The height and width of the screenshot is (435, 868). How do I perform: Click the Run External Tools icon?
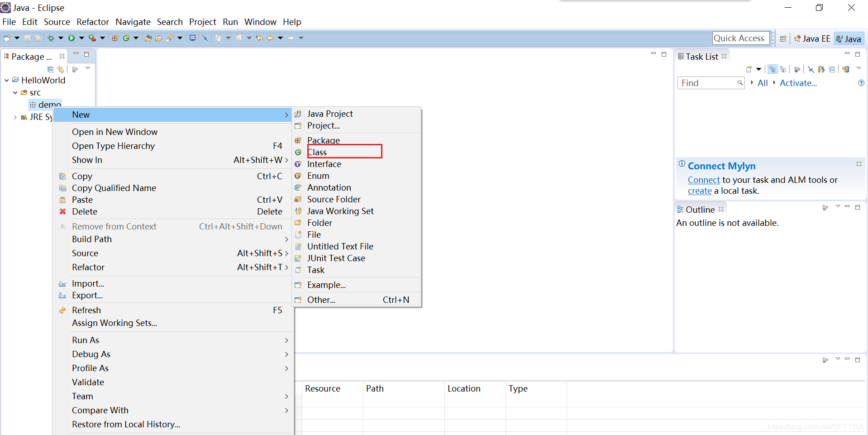pos(92,38)
